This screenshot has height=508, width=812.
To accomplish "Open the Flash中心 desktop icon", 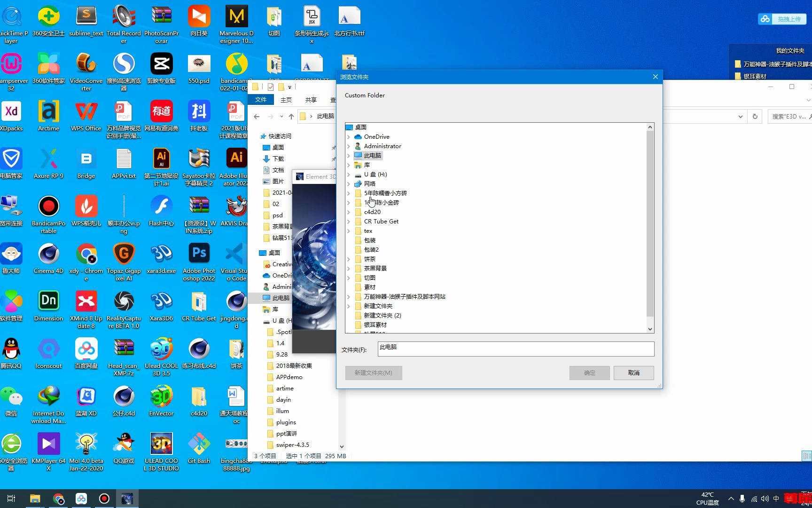I will click(161, 210).
